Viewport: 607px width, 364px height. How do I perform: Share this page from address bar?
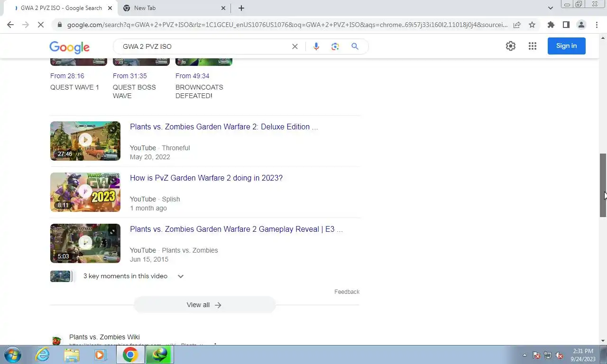point(517,25)
